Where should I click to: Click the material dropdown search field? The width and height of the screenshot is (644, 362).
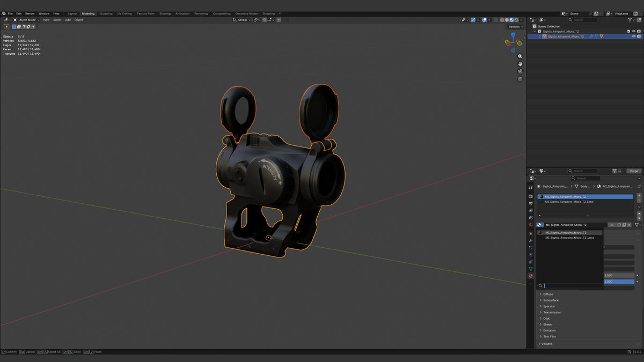coord(569,286)
